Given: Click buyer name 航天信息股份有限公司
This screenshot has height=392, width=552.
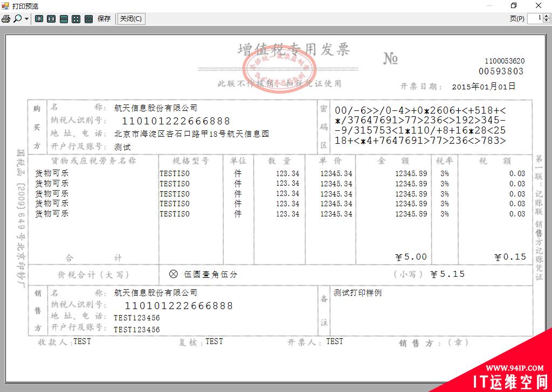Looking at the screenshot, I should [156, 108].
